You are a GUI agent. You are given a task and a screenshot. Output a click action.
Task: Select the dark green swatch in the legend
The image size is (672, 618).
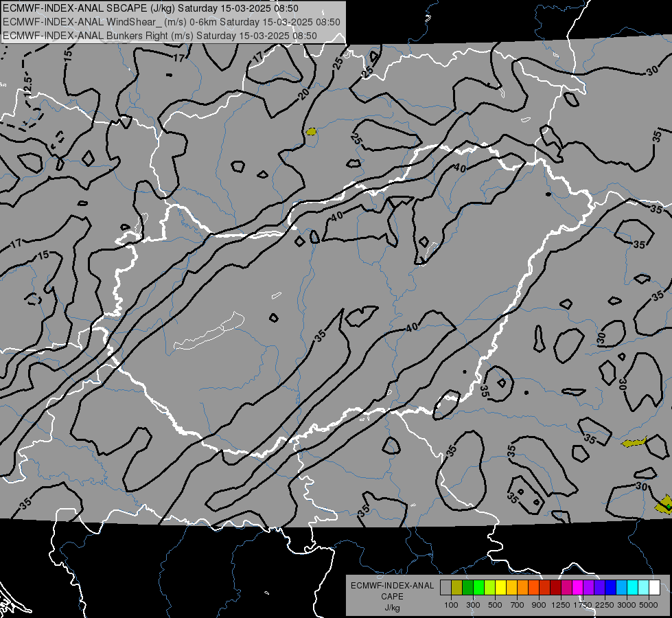(x=467, y=588)
